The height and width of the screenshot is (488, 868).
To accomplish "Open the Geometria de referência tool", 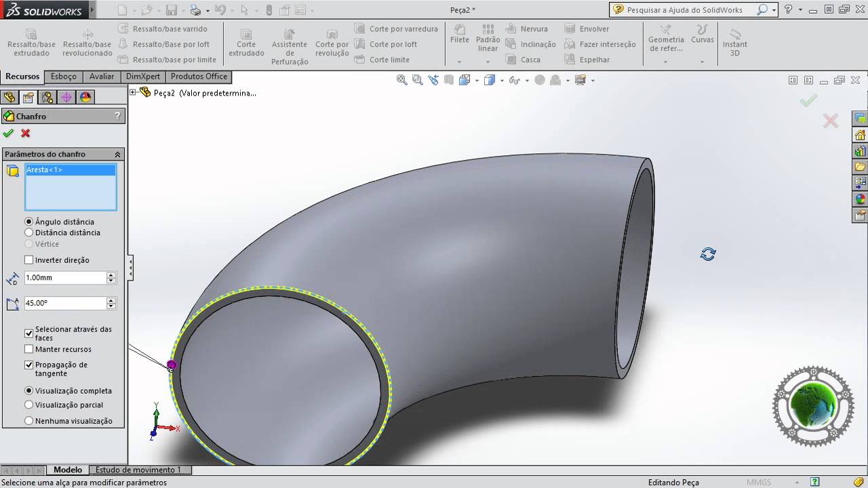I will click(x=666, y=39).
